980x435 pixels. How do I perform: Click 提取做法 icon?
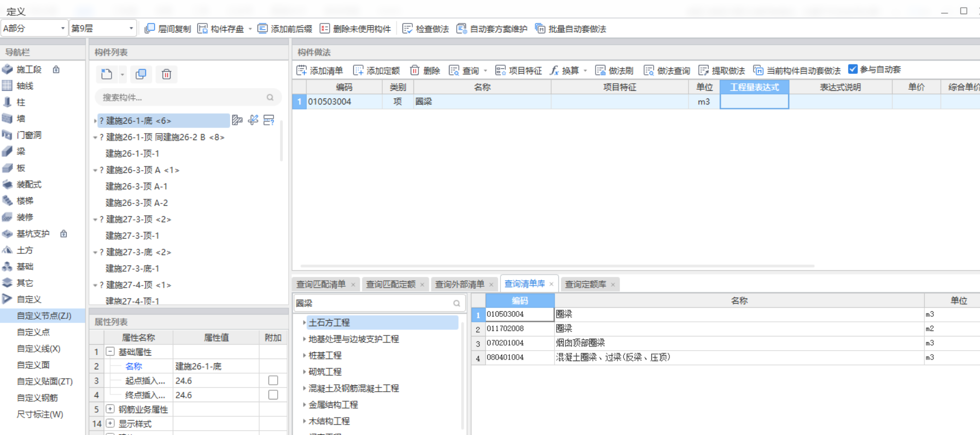[703, 70]
